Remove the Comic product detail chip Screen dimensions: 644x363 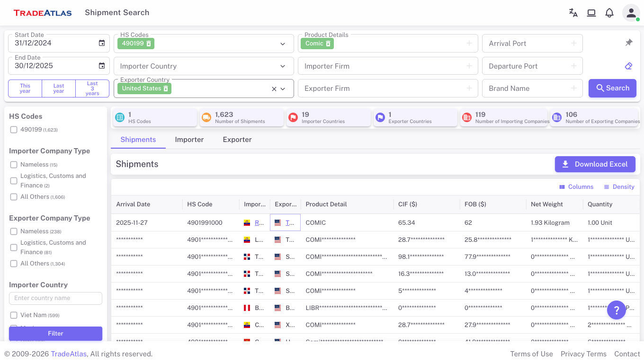pos(328,44)
